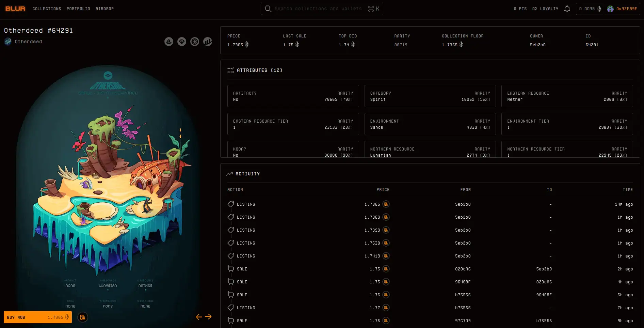This screenshot has width=644, height=328.
Task: Select the Artifact? No attribute card
Action: click(293, 96)
